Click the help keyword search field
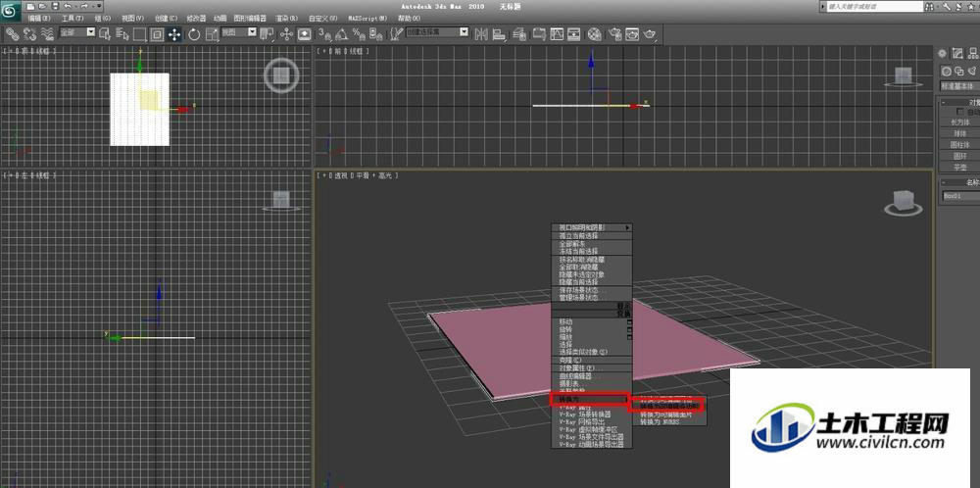Image resolution: width=980 pixels, height=488 pixels. (875, 6)
